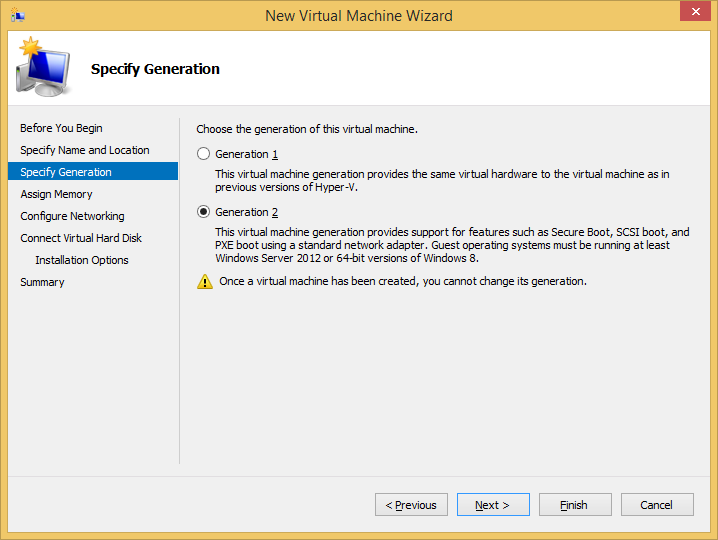Navigate to Connect Virtual Hard Disk step
The image size is (718, 540).
tap(81, 238)
